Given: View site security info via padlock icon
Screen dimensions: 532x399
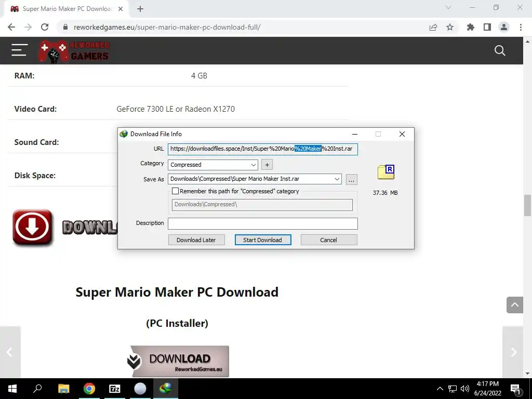Looking at the screenshot, I should point(65,27).
